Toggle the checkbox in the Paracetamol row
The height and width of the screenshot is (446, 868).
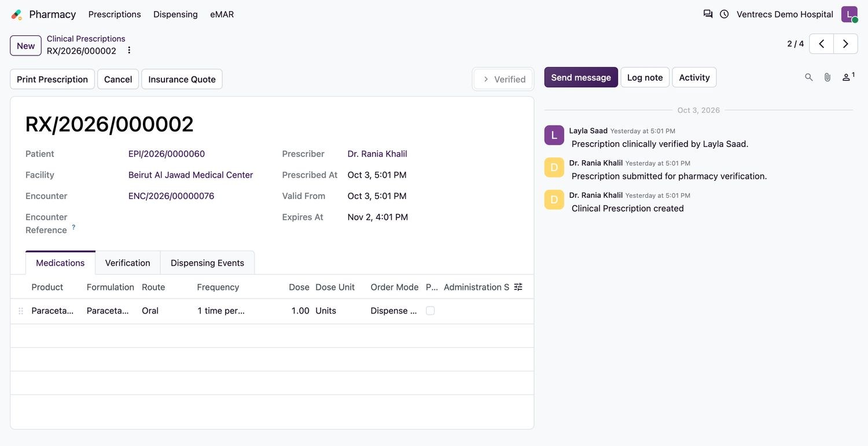pyautogui.click(x=430, y=311)
